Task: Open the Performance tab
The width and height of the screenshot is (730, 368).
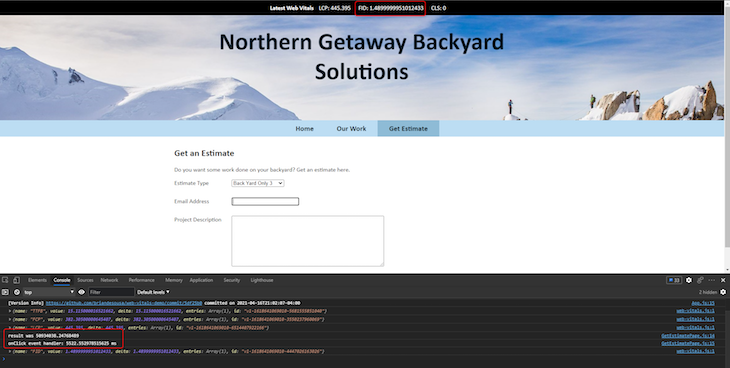Action: point(142,280)
